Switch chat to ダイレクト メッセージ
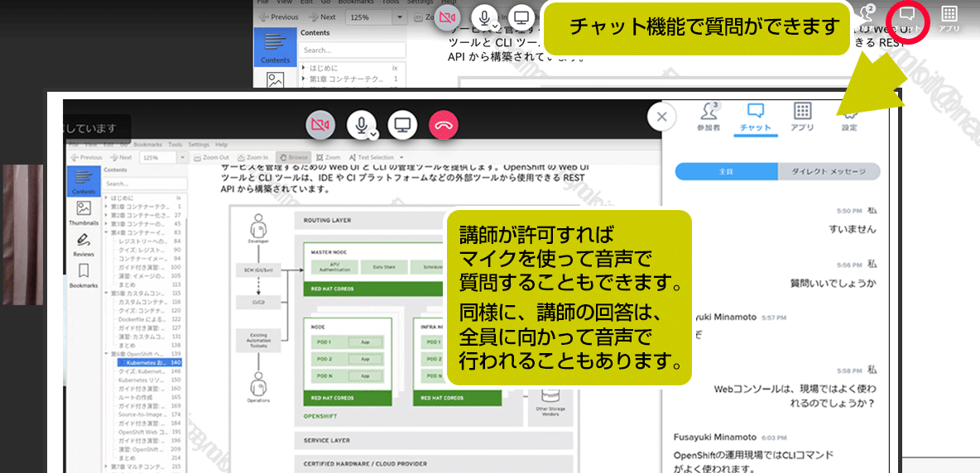Viewport: 980px width, 473px height. pyautogui.click(x=829, y=172)
